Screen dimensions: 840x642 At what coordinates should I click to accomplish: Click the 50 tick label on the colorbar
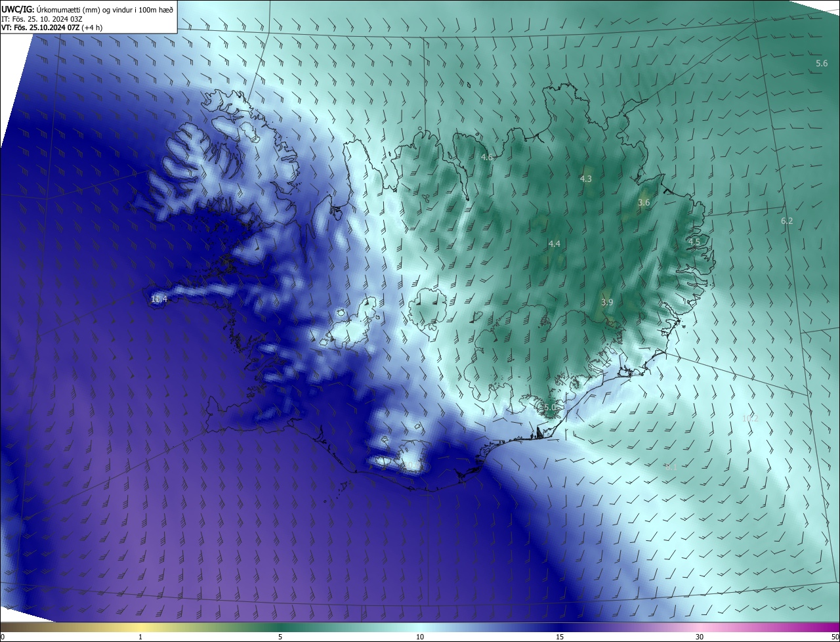coord(835,637)
